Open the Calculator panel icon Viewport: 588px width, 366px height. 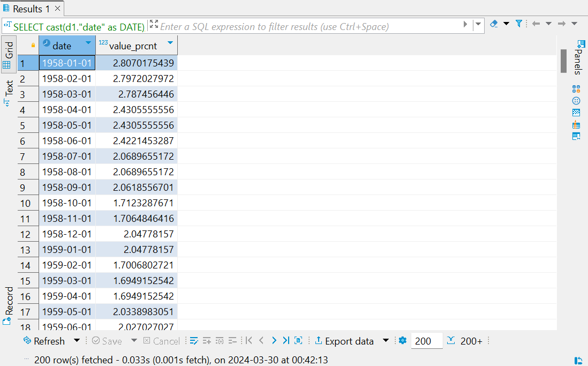pos(576,89)
